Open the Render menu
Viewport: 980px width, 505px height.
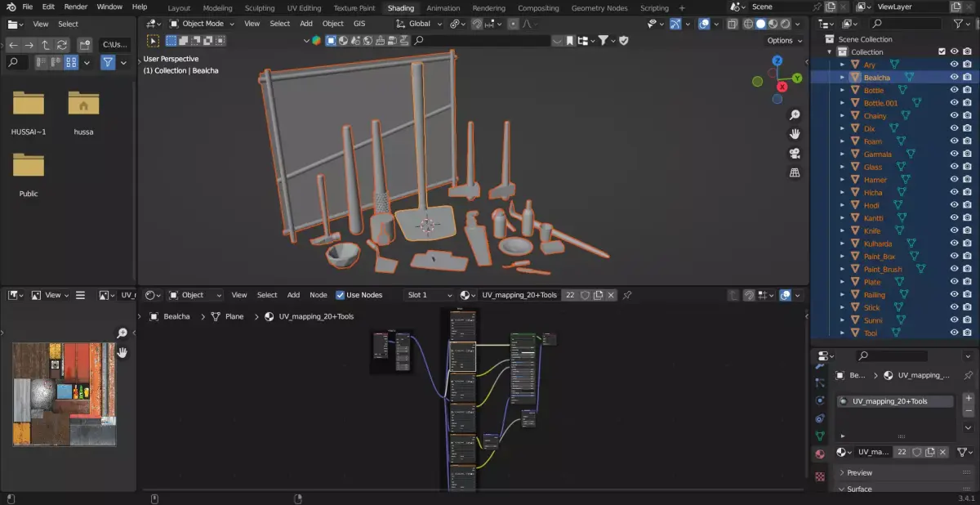pos(76,7)
